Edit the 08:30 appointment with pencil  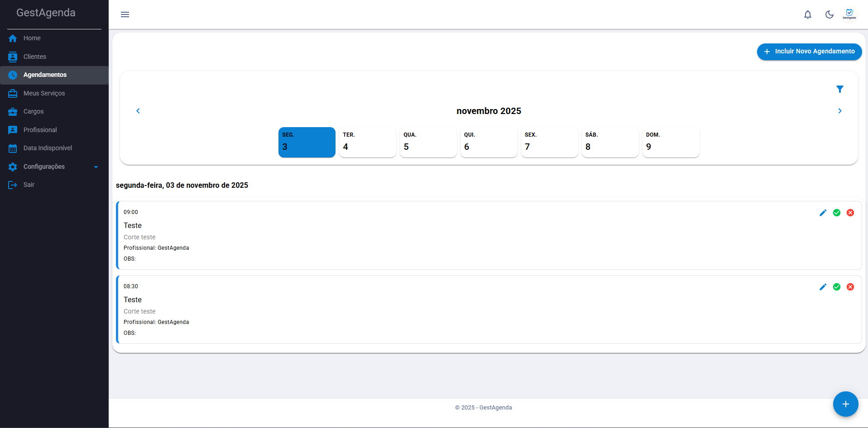[x=823, y=287]
